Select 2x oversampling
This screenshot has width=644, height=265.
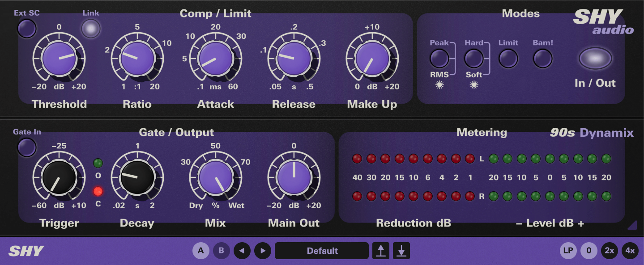[x=609, y=251]
